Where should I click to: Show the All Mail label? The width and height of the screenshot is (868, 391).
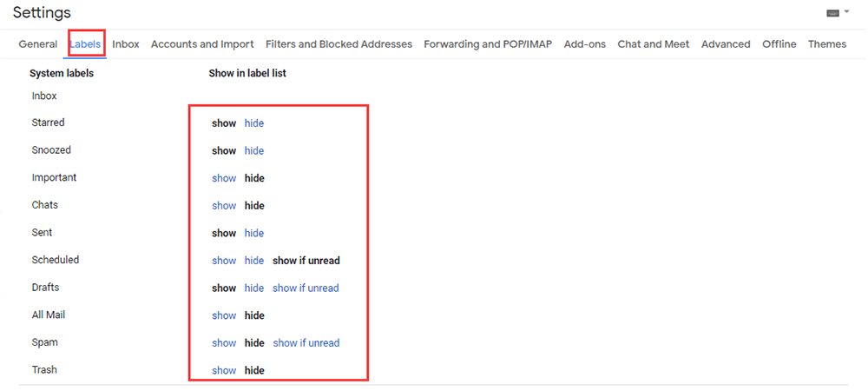pos(224,315)
